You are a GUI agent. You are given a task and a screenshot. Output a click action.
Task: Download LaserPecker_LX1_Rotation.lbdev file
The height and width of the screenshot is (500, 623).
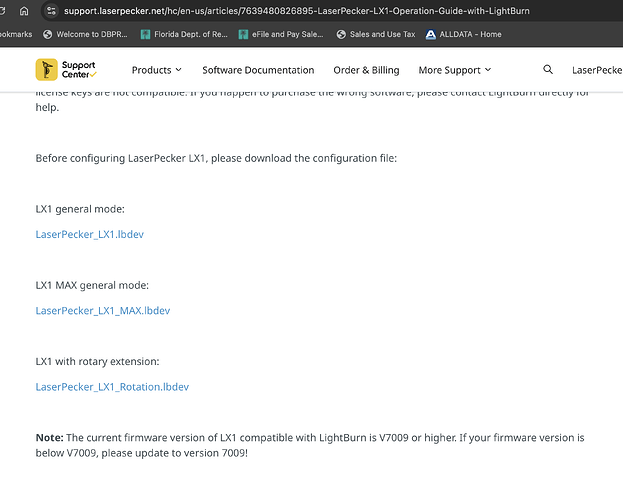tap(111, 386)
